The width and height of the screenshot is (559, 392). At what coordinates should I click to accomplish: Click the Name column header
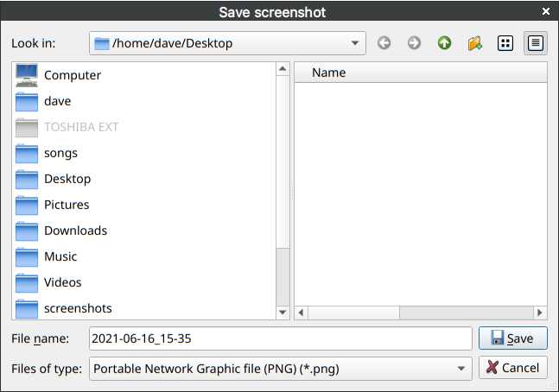pyautogui.click(x=421, y=73)
